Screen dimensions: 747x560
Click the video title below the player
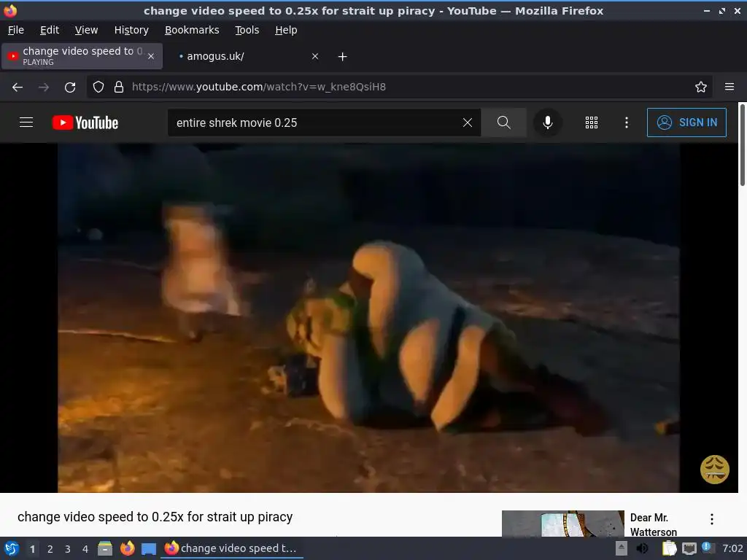tap(155, 517)
